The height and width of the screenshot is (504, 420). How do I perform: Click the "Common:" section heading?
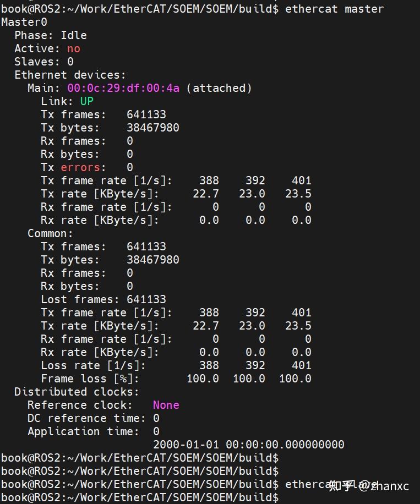51,233
